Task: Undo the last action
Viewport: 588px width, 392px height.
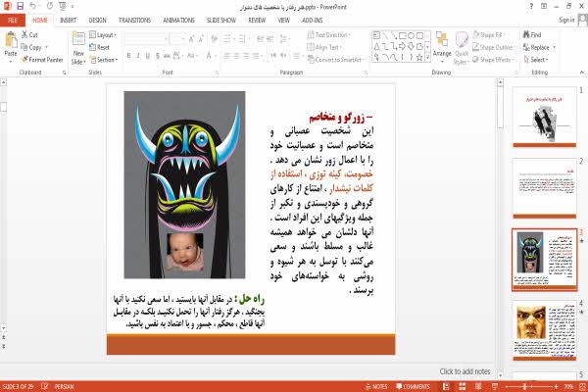Action: (33, 6)
